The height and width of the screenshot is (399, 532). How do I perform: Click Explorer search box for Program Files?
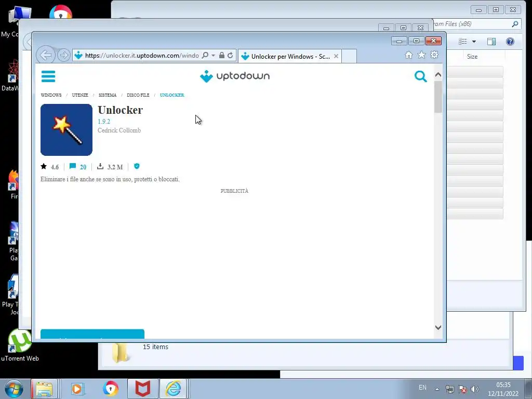476,24
